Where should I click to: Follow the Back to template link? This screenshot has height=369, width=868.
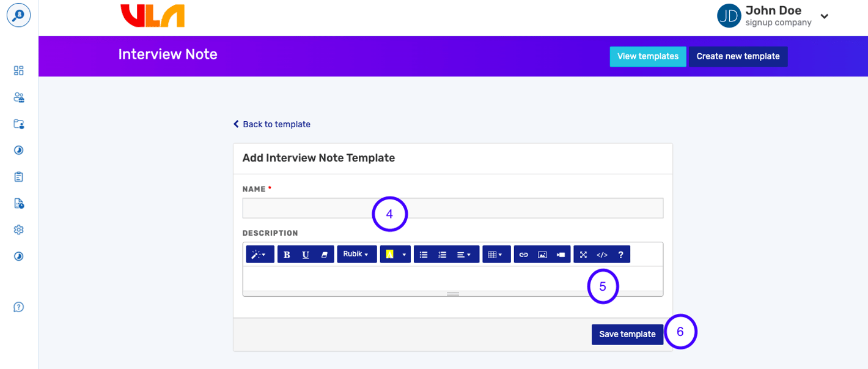tap(272, 124)
